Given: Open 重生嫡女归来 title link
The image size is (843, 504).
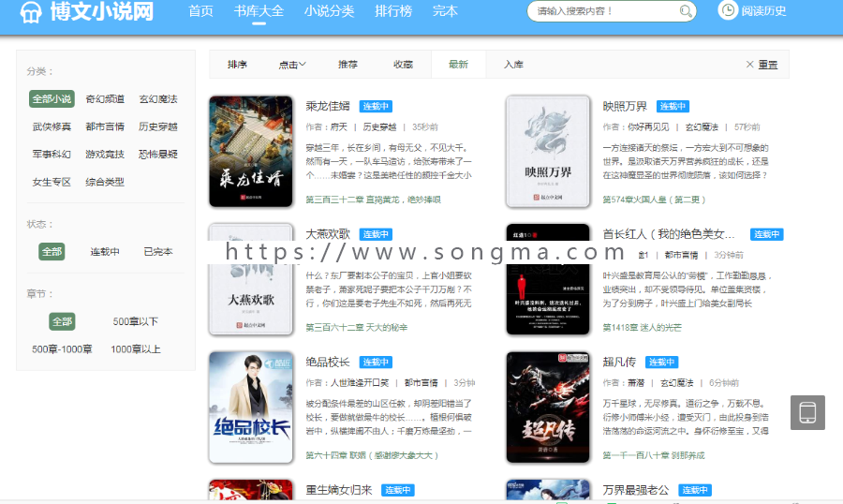Looking at the screenshot, I should click(x=339, y=490).
